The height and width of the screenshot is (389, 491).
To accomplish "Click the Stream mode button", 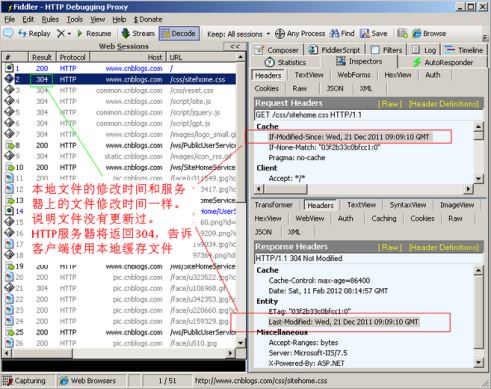I will point(138,33).
